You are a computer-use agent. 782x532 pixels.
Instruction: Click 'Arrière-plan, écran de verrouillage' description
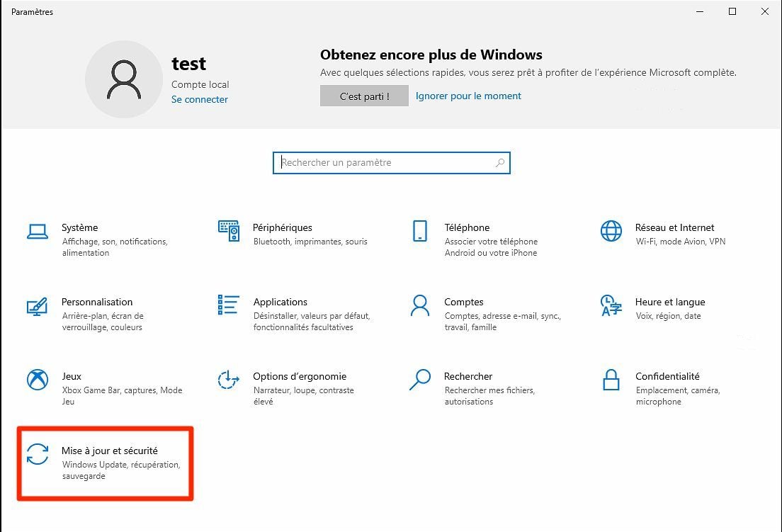103,322
